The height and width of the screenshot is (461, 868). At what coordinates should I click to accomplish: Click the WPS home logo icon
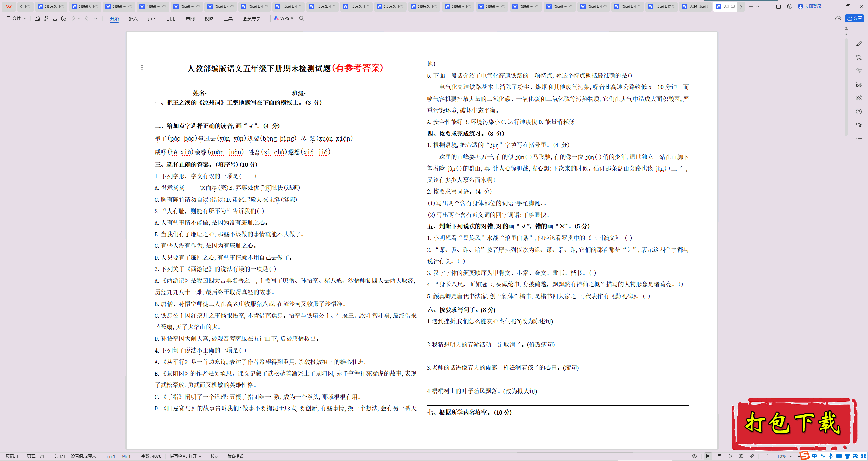click(x=9, y=6)
